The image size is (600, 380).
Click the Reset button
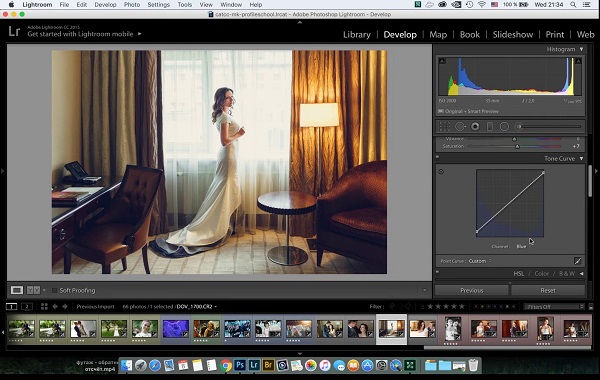click(x=548, y=290)
